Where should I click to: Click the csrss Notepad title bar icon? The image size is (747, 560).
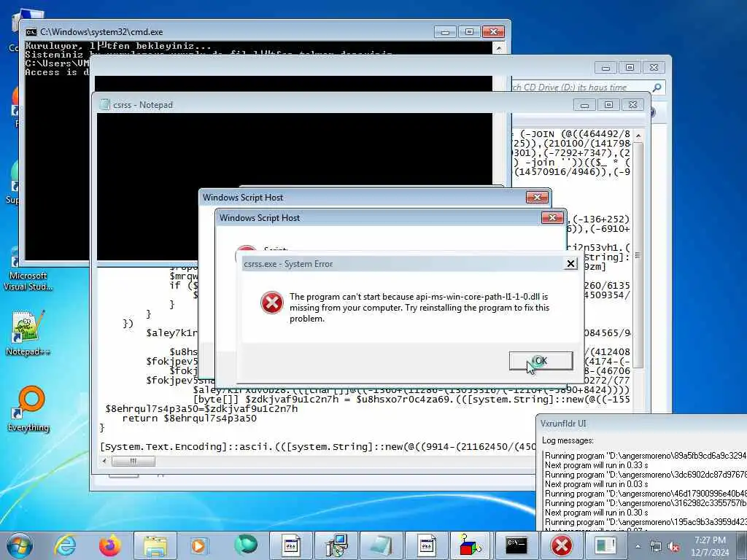click(104, 105)
